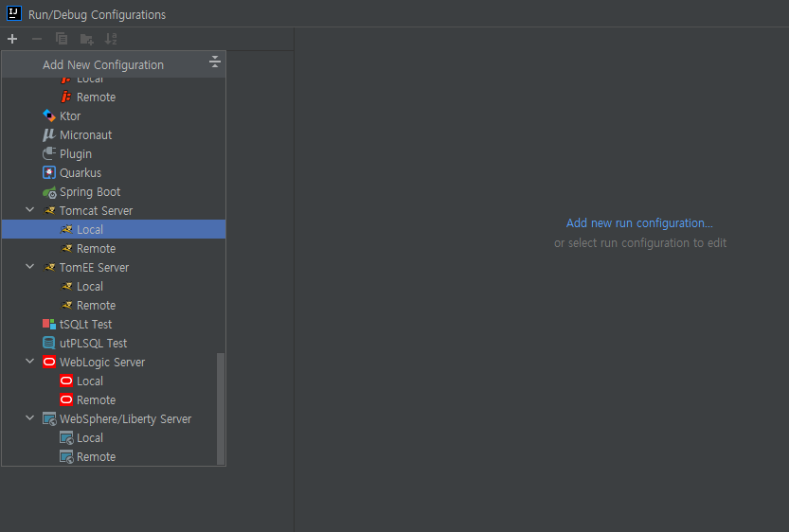Click the Sort Configurations alphabetically icon
The image size is (789, 532).
[x=111, y=39]
